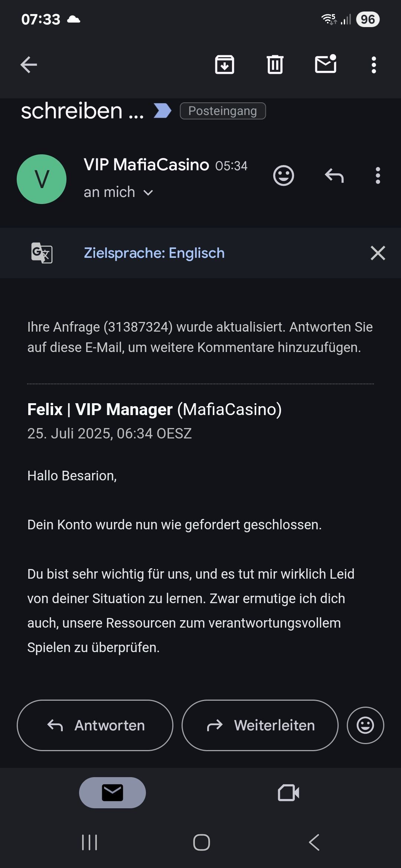Viewport: 401px width, 868px height.
Task: Expand recipient details next to 'an mich'
Action: (148, 193)
